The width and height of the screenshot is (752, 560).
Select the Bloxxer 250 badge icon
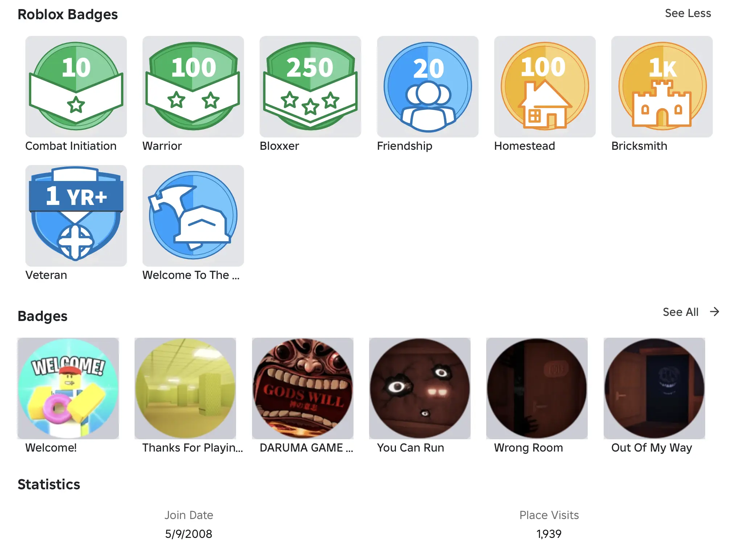pos(310,86)
